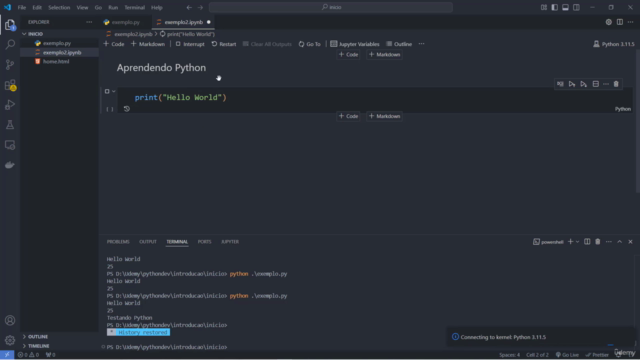The width and height of the screenshot is (640, 360).
Task: Restart the kernel
Action: (x=224, y=44)
